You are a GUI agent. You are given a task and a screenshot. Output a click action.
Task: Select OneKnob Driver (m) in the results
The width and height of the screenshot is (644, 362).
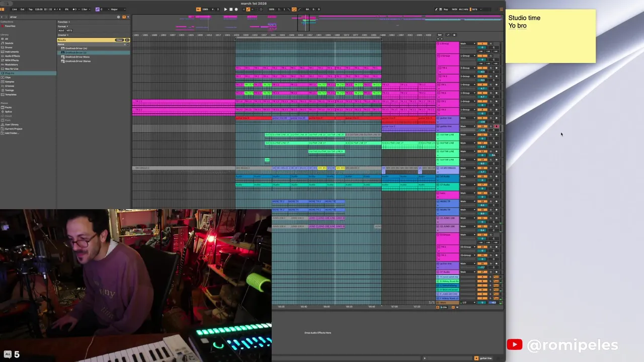point(76,48)
